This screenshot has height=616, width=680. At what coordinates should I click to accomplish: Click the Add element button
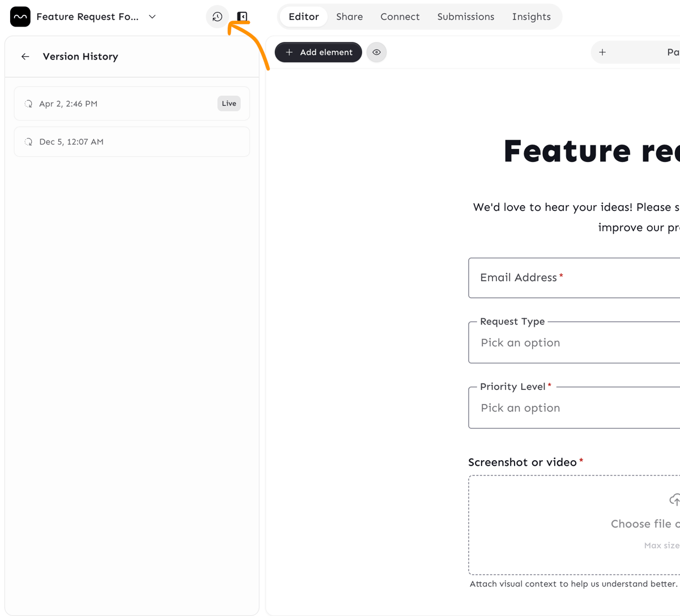[x=318, y=52]
